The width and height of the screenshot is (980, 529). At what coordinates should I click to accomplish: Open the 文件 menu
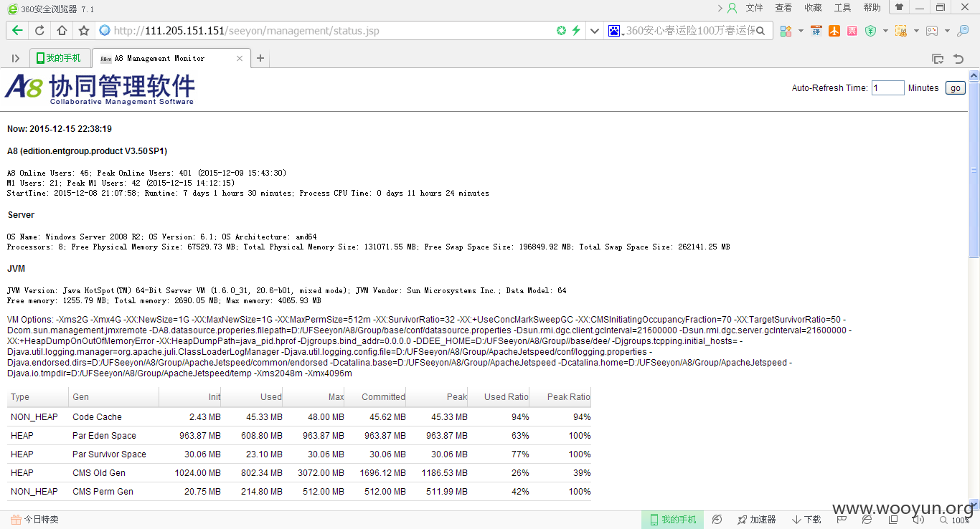pyautogui.click(x=754, y=8)
